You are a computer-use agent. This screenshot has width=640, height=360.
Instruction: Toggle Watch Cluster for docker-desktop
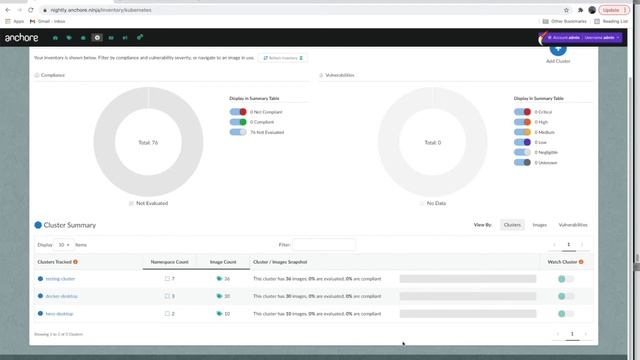click(566, 296)
